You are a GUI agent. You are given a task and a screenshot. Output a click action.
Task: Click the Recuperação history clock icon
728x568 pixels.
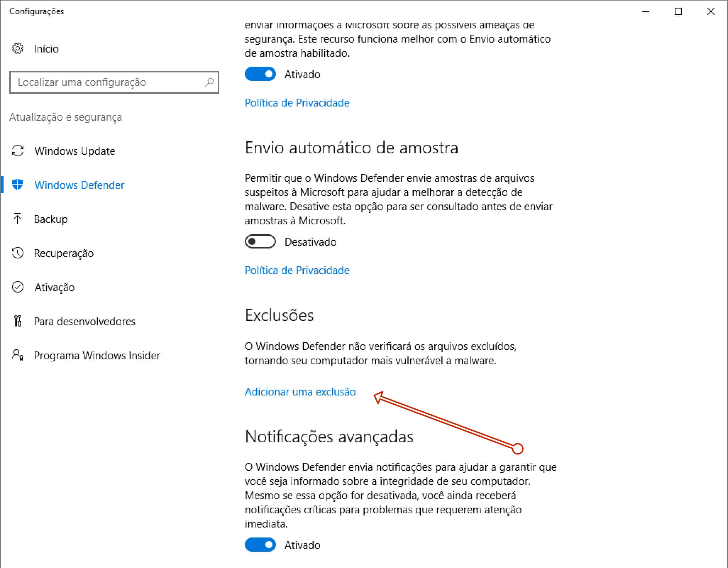coord(17,253)
